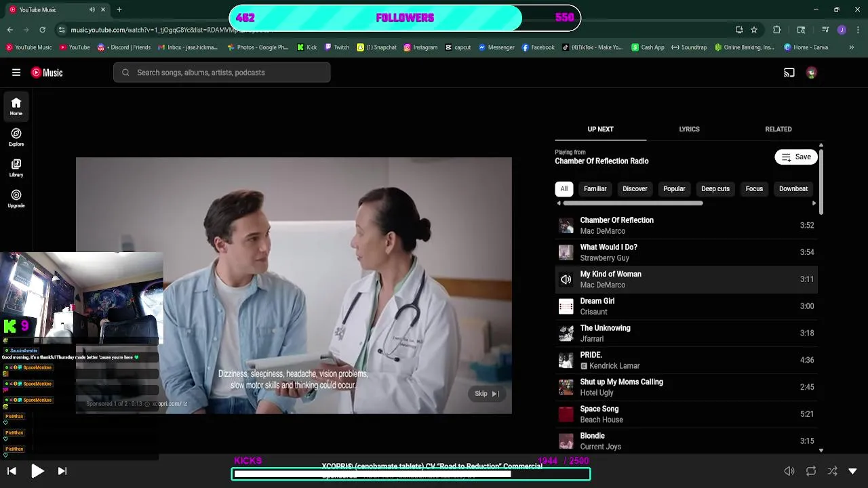This screenshot has width=868, height=488.
Task: Switch to the UP NEXT tab
Action: [x=600, y=129]
